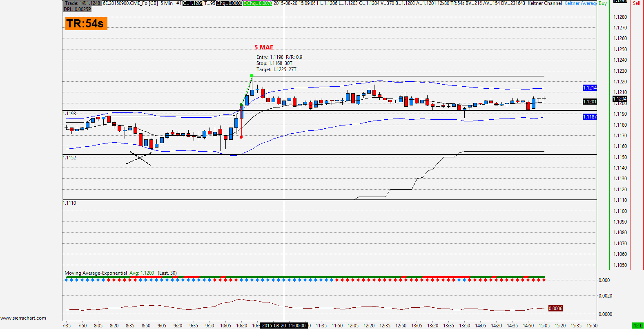Click the C=1.1204 close value box

[192, 3]
